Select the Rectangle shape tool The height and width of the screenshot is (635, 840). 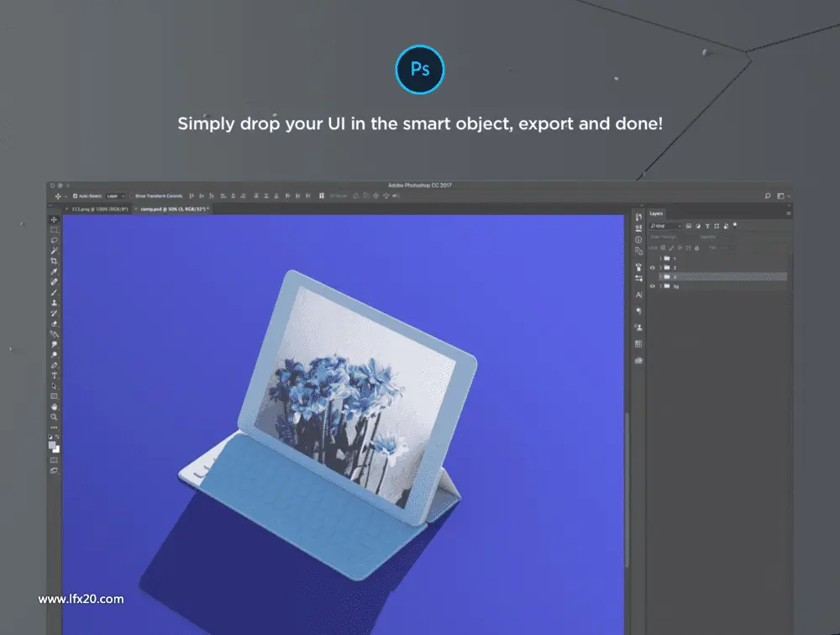54,396
